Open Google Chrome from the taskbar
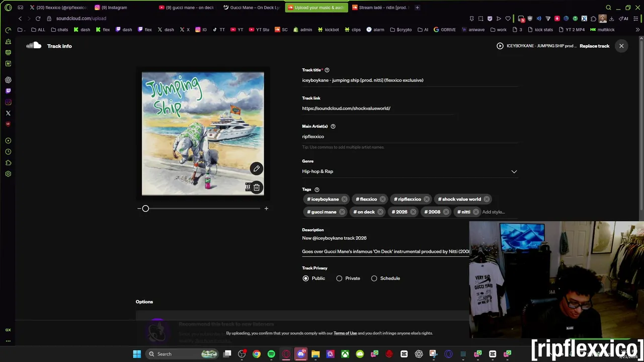Screen dimensions: 644x362 point(257,354)
